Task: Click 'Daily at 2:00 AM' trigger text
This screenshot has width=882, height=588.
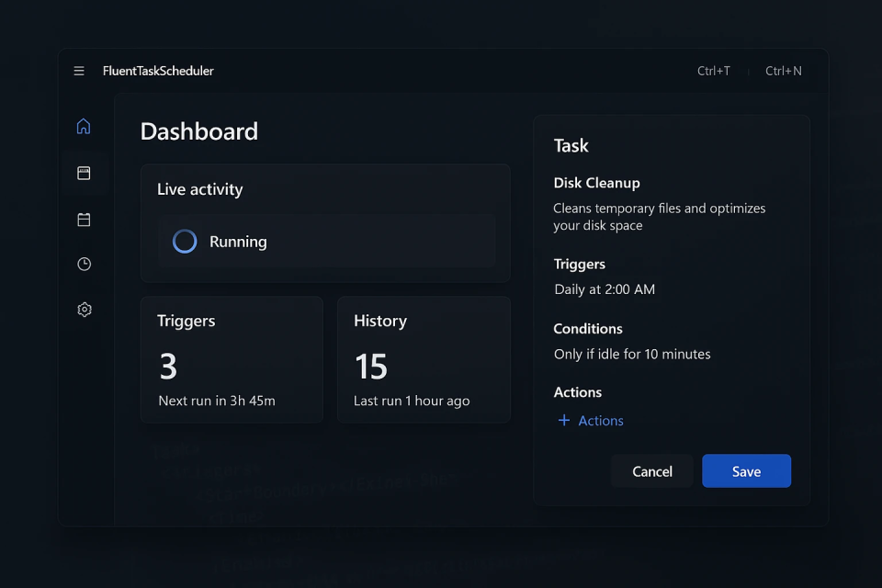Action: [605, 289]
